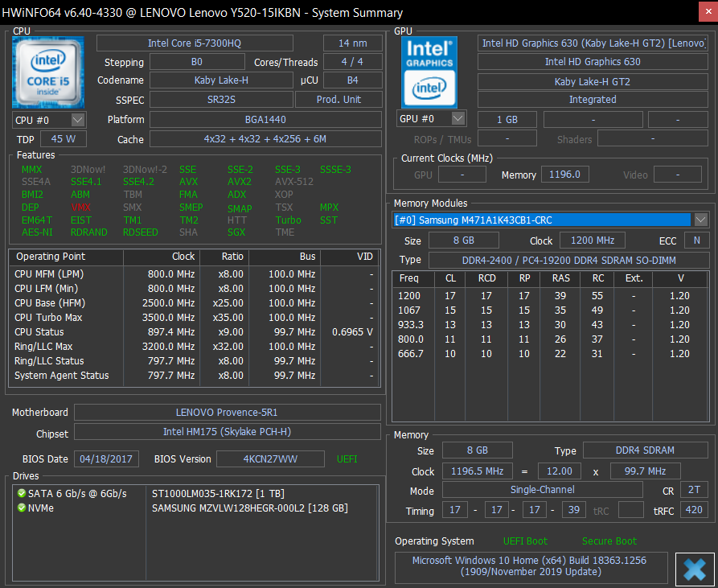Click the Cores/Threads 4 / 4 value

point(353,62)
